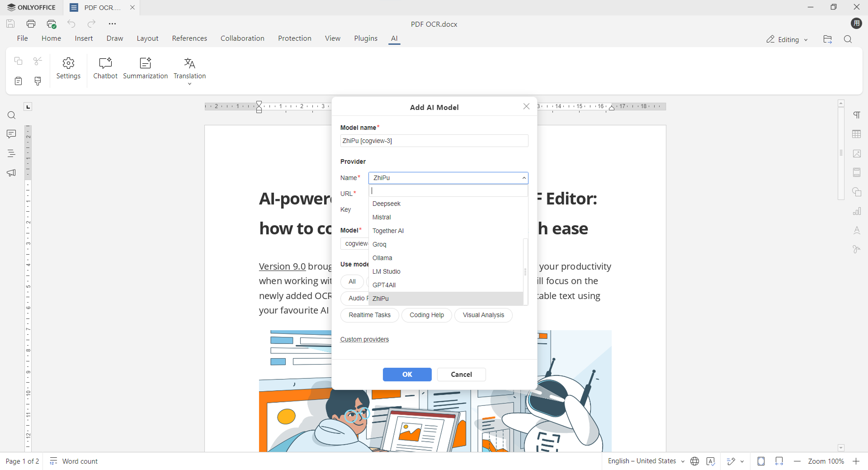Click the Model name input field

[x=434, y=141]
